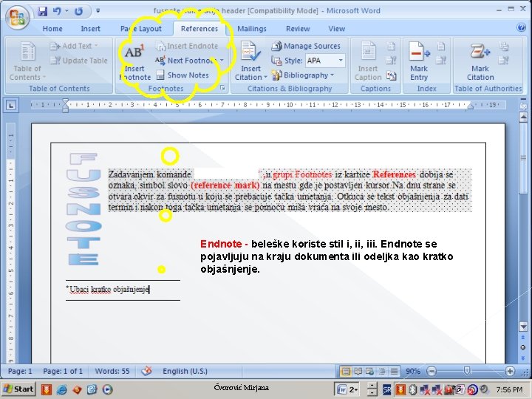The image size is (532, 399).
Task: Jump to next page with double-arrow button
Action: (523, 358)
